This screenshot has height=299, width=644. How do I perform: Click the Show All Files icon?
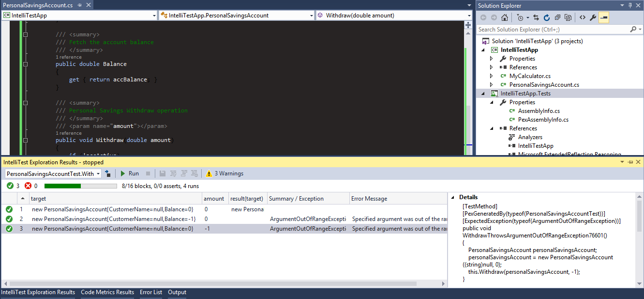tap(568, 17)
